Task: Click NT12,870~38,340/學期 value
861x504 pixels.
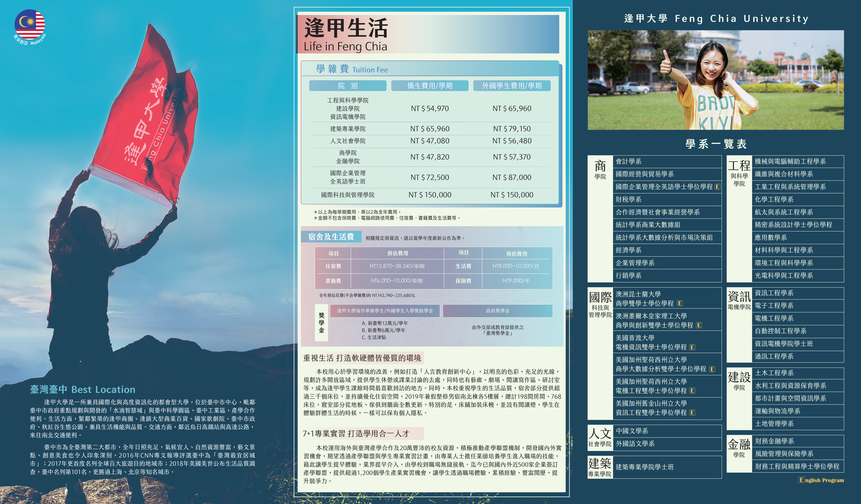Action: pos(397,266)
